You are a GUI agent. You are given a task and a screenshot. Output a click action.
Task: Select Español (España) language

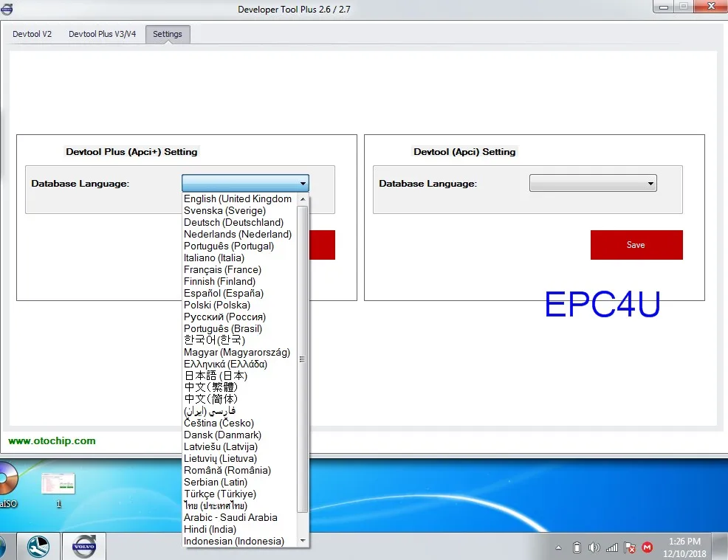[x=239, y=293]
